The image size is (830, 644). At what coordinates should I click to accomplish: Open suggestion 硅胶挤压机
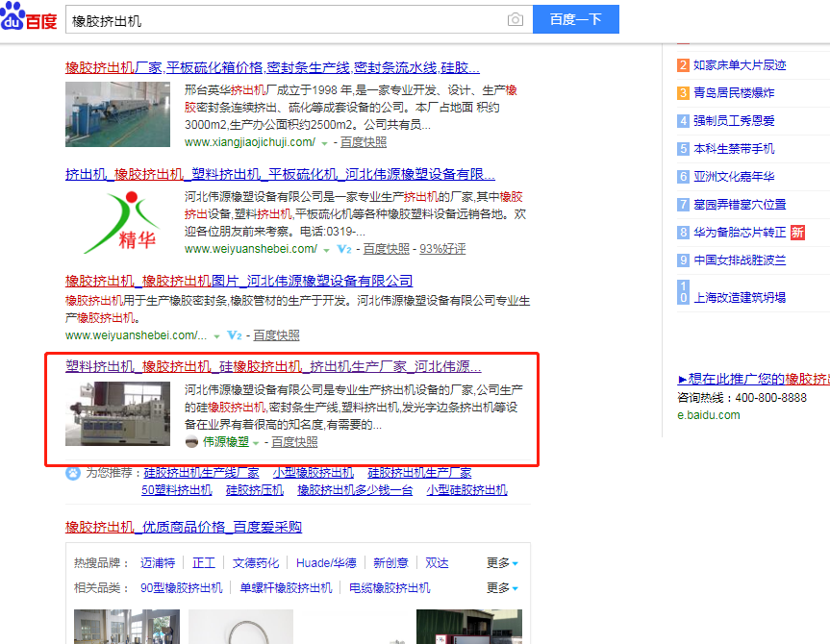pyautogui.click(x=255, y=490)
